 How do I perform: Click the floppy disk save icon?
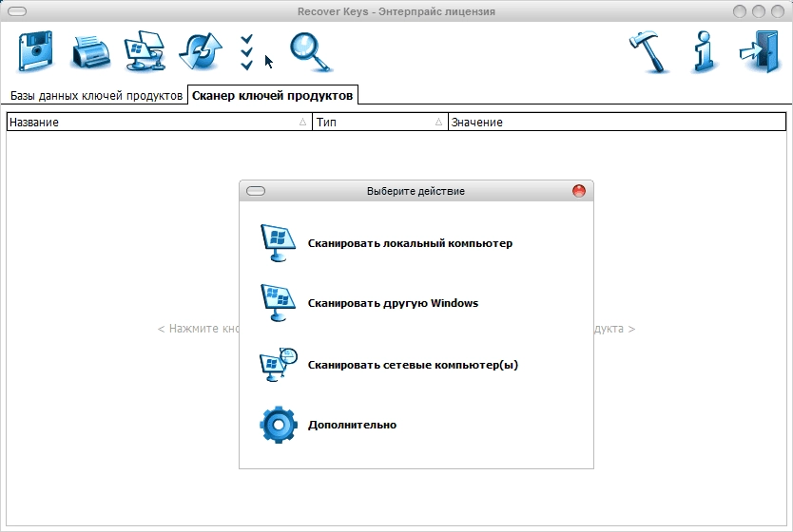(35, 51)
